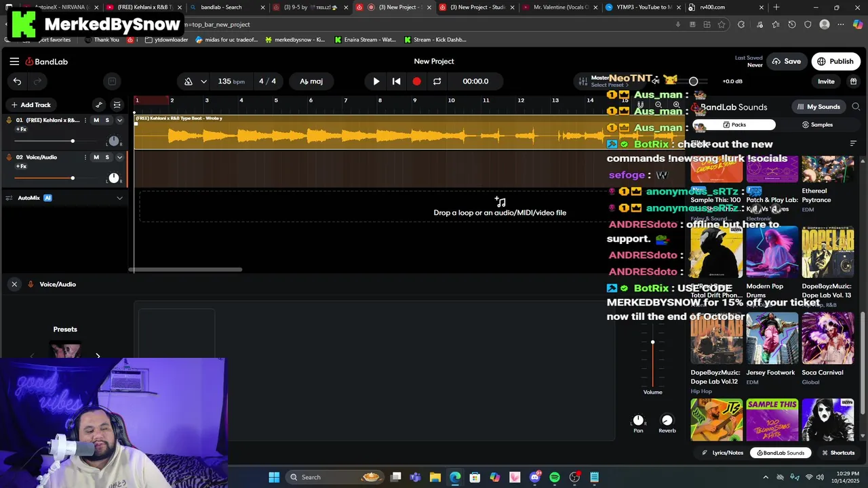The image size is (868, 488).
Task: Click the Invite button
Action: [826, 81]
